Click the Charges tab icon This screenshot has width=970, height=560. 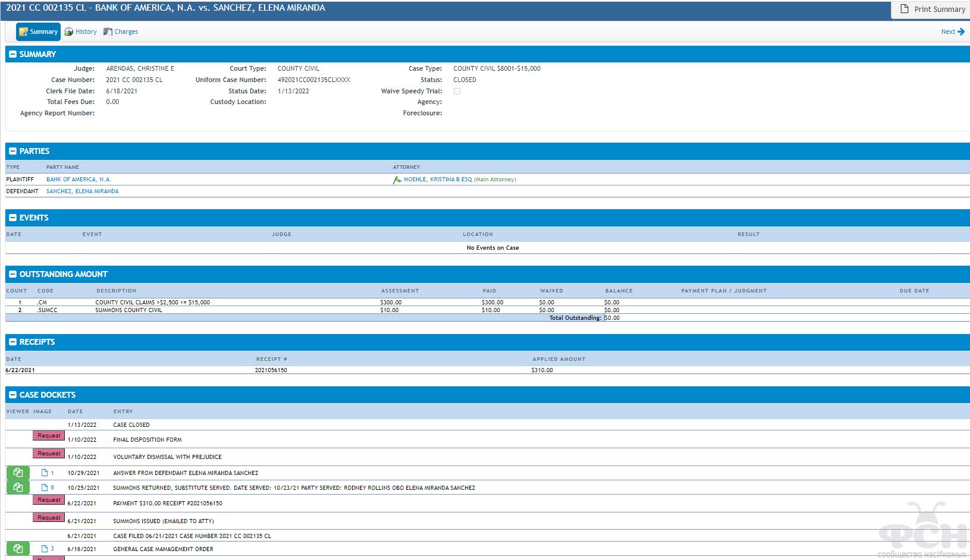pyautogui.click(x=108, y=32)
